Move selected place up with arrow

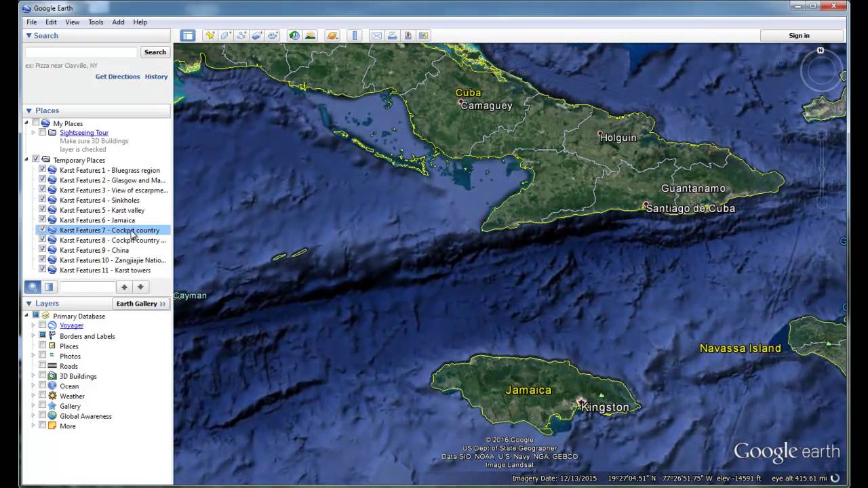(x=124, y=287)
